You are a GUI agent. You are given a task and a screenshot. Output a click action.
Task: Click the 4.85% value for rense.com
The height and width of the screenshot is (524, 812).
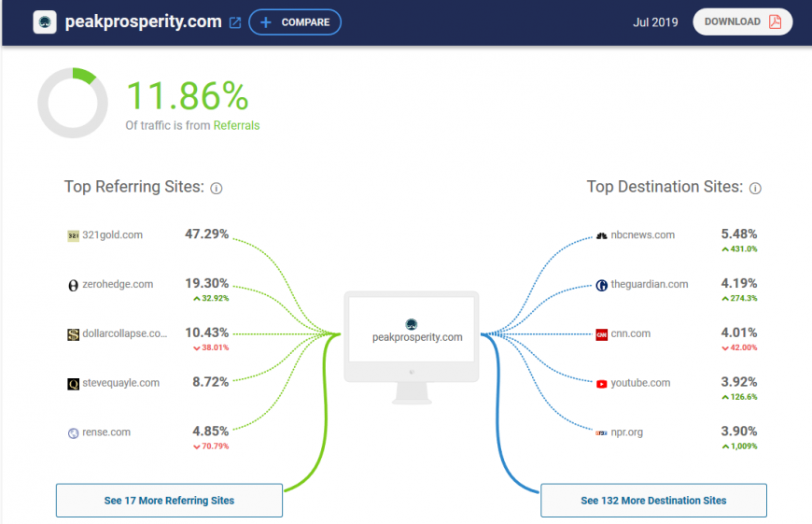pyautogui.click(x=210, y=431)
